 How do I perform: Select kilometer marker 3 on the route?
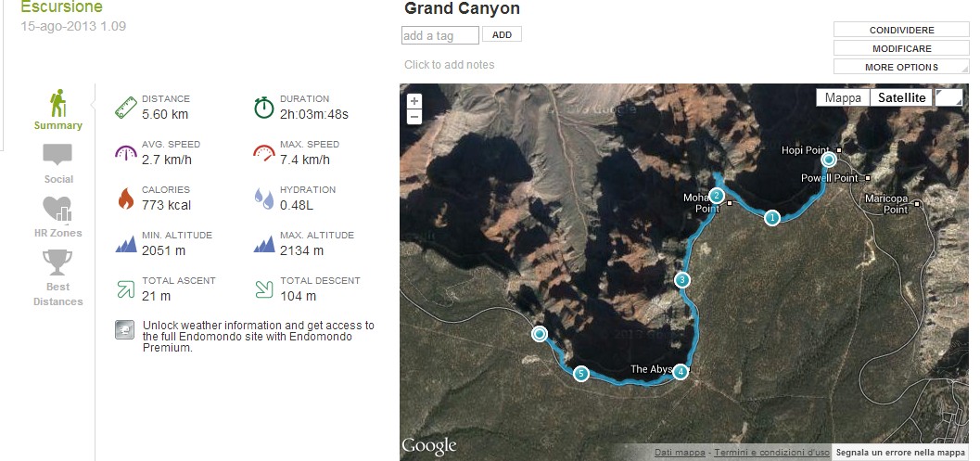[682, 279]
